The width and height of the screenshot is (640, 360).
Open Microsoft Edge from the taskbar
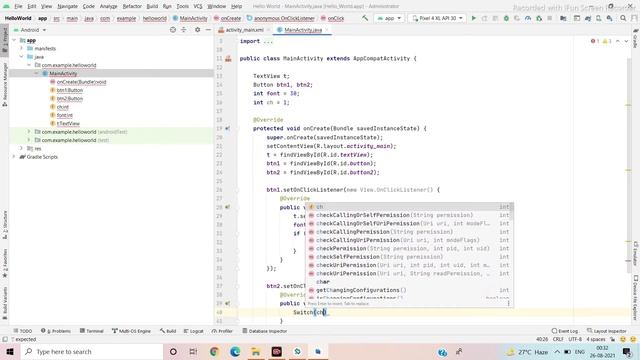click(235, 351)
